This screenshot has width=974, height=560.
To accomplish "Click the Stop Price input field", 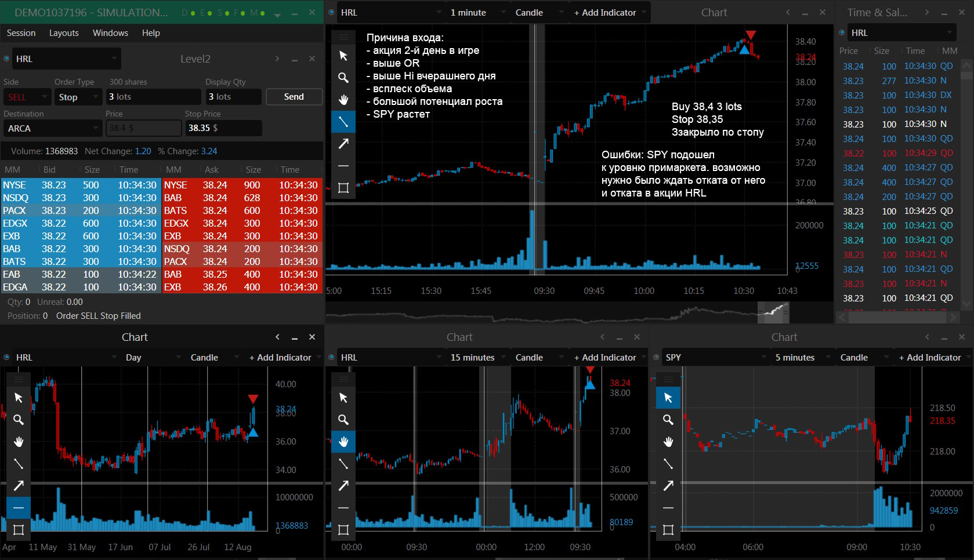I will [x=223, y=128].
